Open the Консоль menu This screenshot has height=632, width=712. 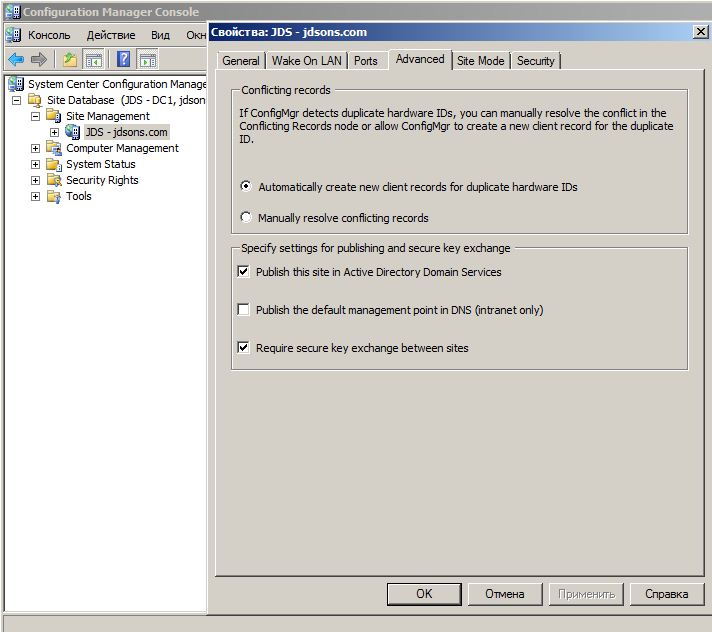(x=49, y=35)
